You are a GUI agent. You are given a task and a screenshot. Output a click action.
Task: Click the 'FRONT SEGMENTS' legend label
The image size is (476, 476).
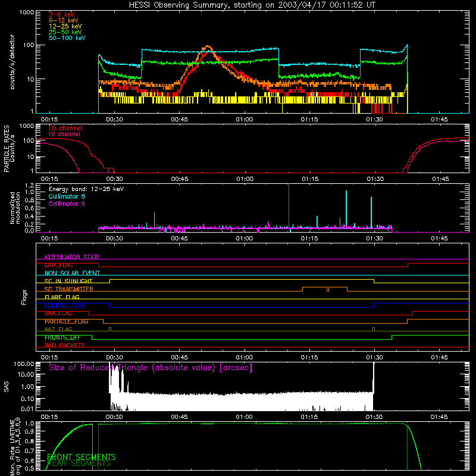coord(82,457)
